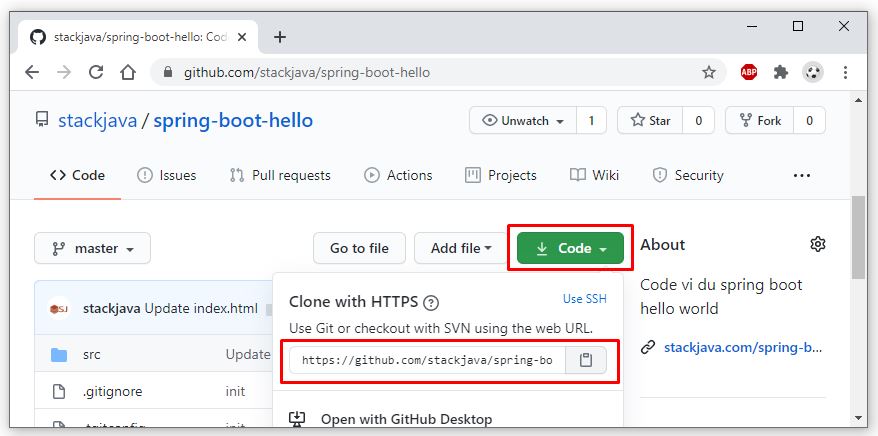Image resolution: width=878 pixels, height=436 pixels.
Task: Open the .gitignore file
Action: click(112, 391)
